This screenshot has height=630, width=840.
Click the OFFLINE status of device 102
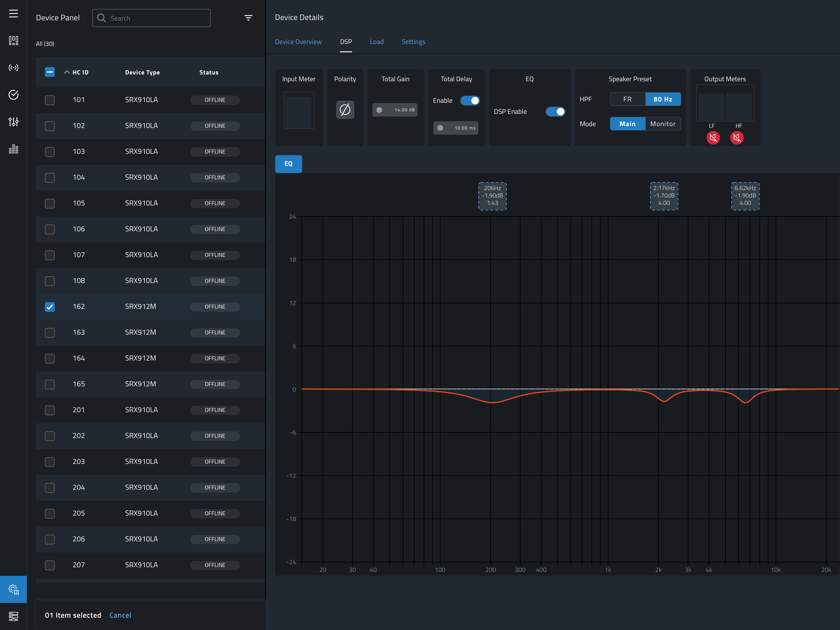[x=215, y=126]
